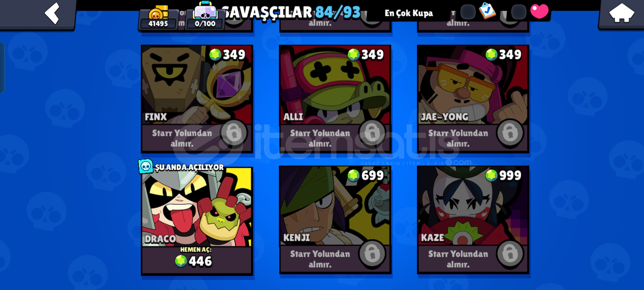644x290 pixels.
Task: Click the gold coins counter 41495
Action: point(158,18)
